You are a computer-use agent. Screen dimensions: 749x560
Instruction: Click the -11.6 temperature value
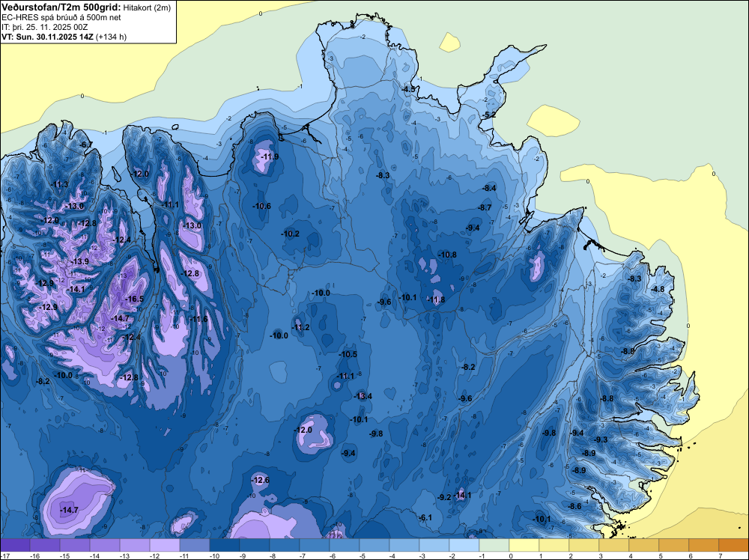[198, 319]
